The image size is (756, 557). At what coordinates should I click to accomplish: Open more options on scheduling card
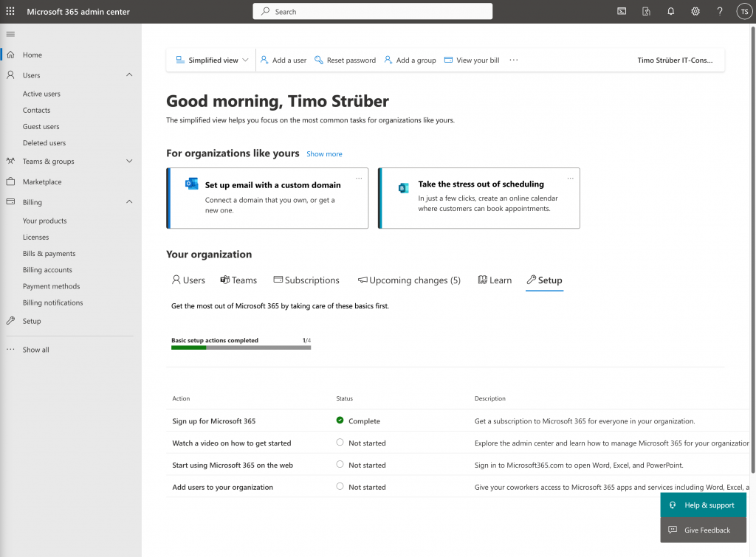click(x=570, y=178)
